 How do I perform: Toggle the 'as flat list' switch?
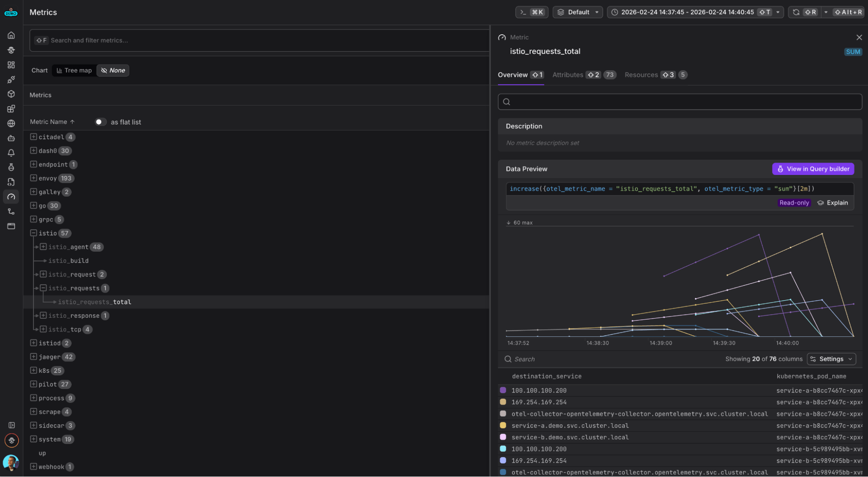tap(100, 122)
